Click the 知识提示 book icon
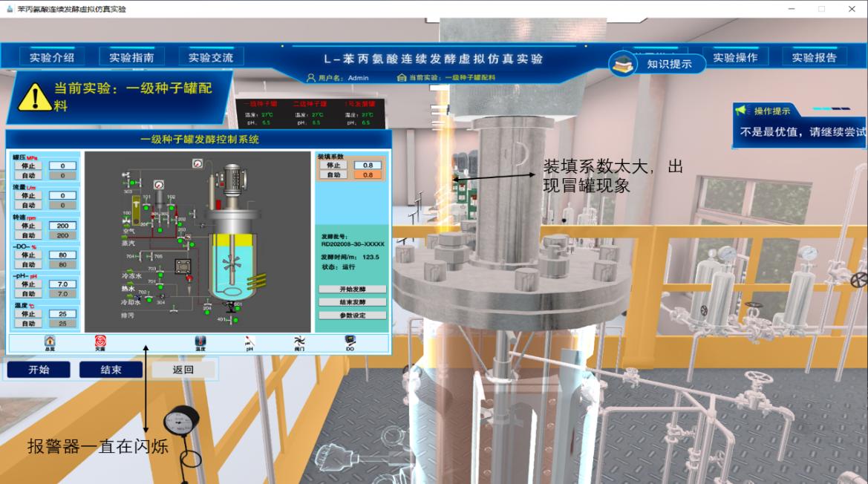This screenshot has width=868, height=484. point(624,64)
